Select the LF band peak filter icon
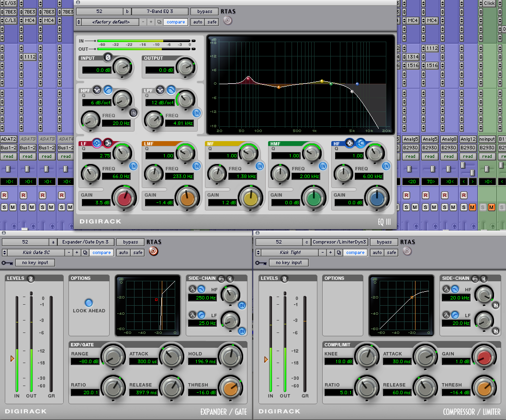 pos(97,143)
